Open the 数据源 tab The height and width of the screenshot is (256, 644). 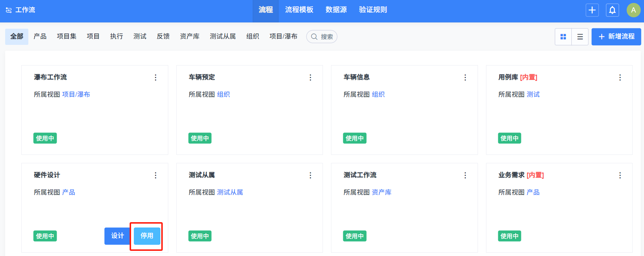click(336, 10)
